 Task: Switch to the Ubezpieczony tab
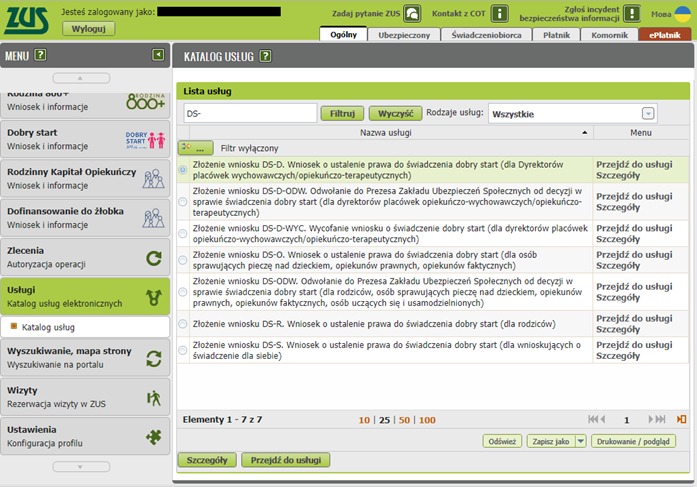(404, 35)
